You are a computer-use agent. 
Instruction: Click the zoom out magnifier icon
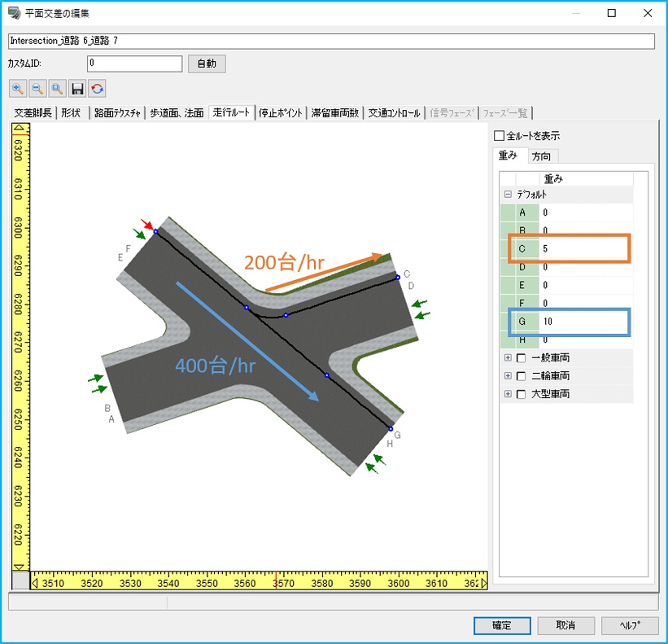pos(37,88)
